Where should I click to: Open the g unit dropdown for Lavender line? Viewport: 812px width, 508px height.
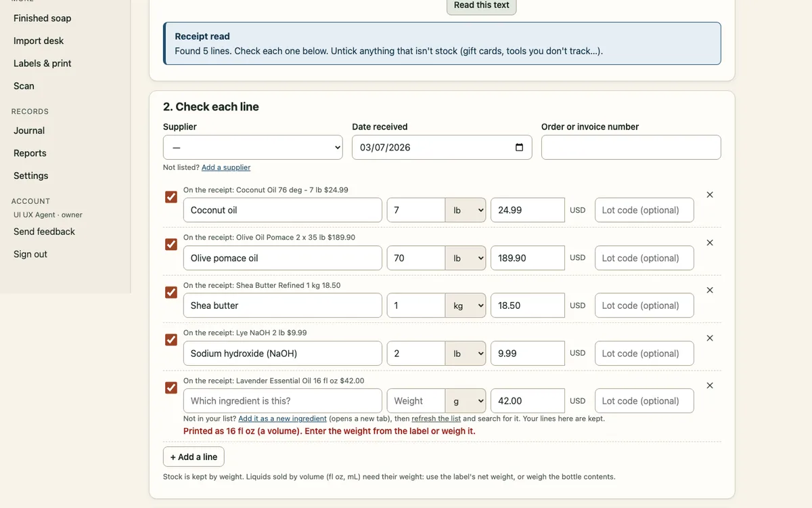466,401
